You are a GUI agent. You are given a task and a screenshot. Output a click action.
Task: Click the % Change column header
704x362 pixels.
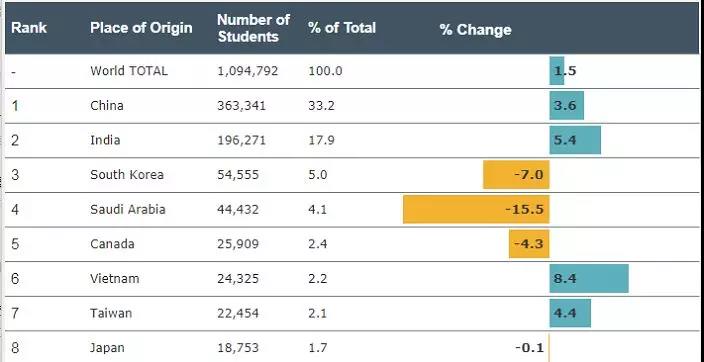coord(475,30)
